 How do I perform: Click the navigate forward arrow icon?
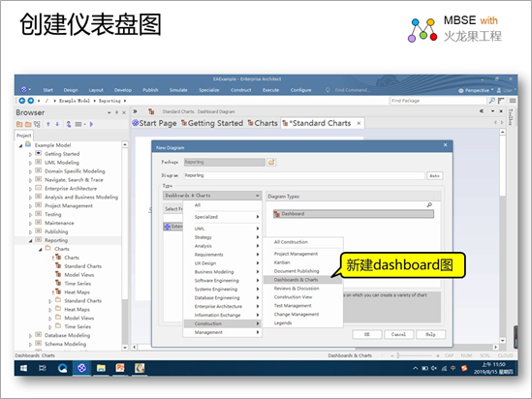(x=31, y=101)
